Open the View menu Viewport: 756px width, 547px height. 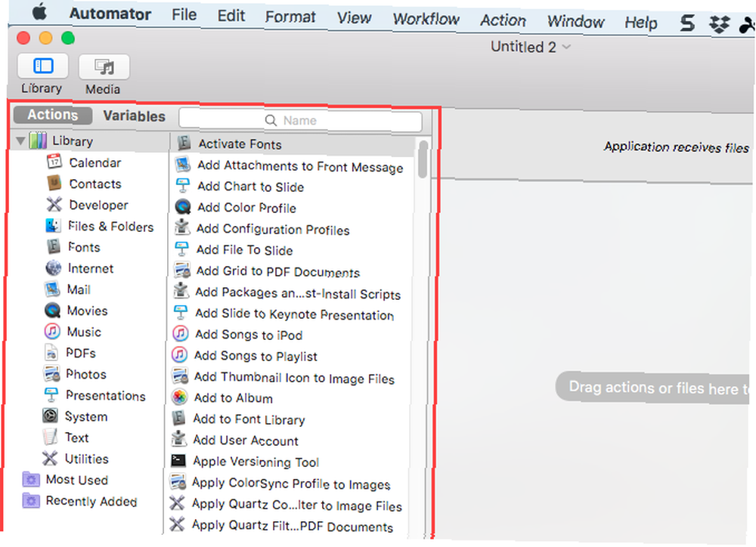tap(354, 18)
